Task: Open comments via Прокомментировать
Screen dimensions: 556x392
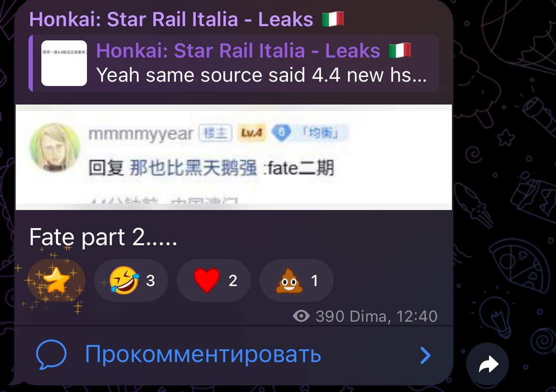Action: point(203,354)
